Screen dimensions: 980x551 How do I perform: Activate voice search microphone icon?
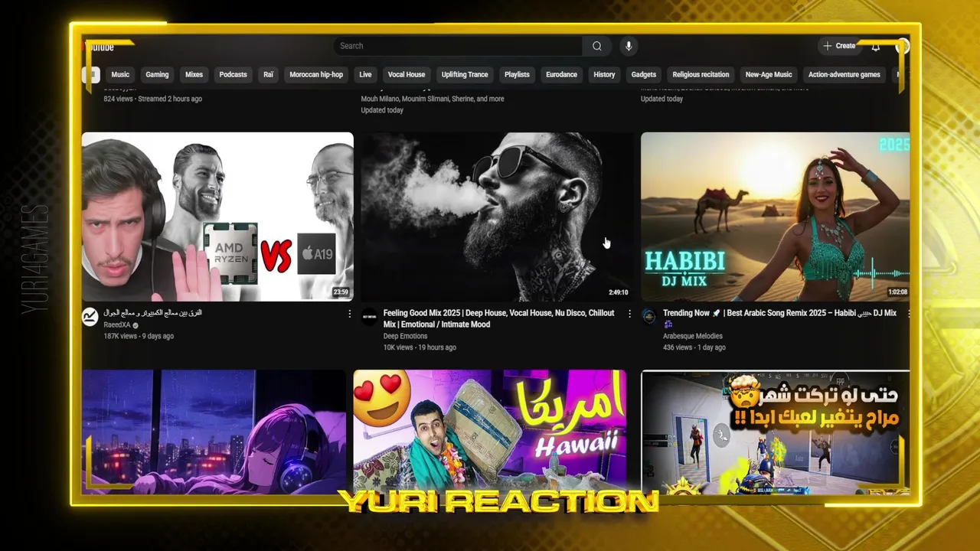tap(629, 46)
